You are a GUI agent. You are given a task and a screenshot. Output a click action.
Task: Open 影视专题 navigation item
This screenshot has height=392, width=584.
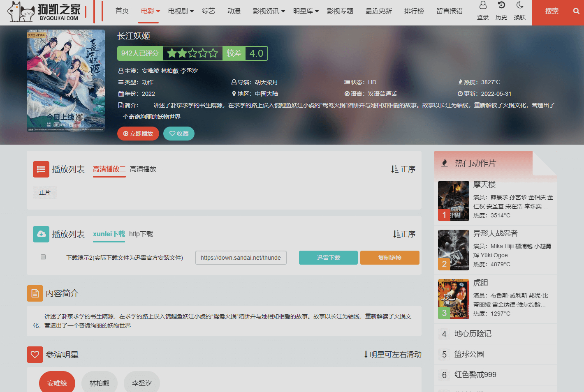coord(340,11)
